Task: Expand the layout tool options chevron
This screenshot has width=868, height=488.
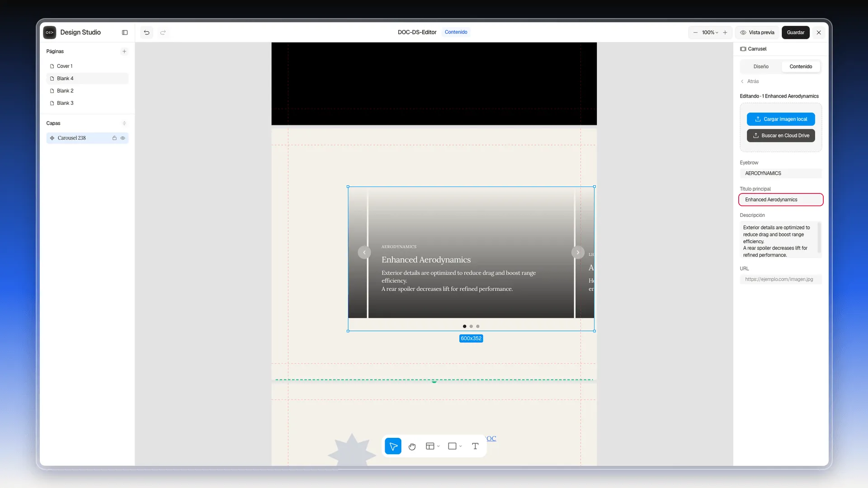Action: [x=439, y=446]
